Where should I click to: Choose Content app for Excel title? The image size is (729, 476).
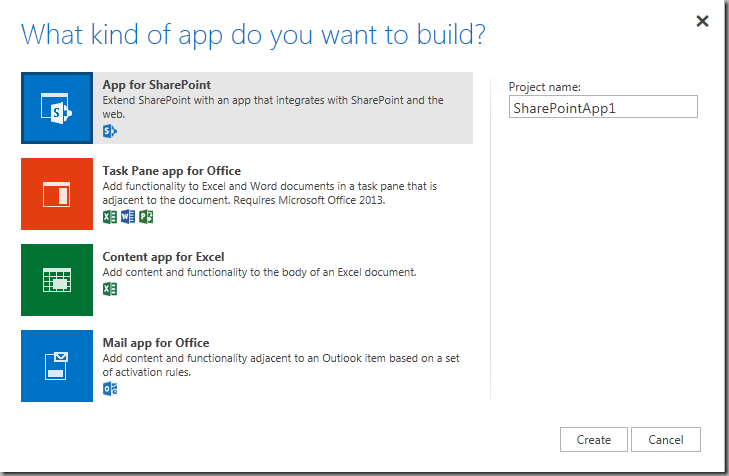click(165, 257)
